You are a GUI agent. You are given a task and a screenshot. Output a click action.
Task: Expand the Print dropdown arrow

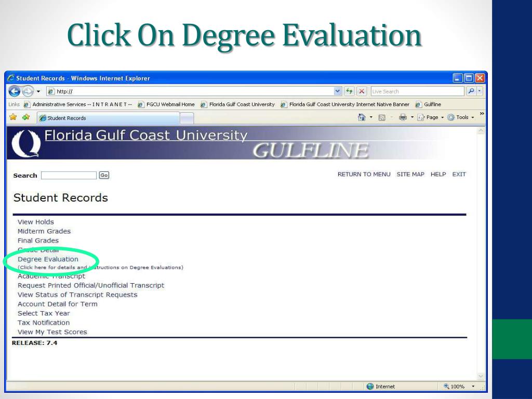point(412,117)
